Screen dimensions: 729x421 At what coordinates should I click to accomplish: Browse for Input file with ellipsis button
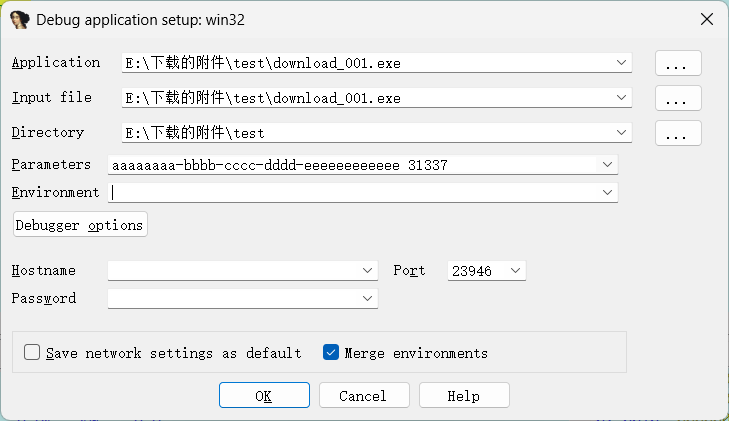[678, 98]
